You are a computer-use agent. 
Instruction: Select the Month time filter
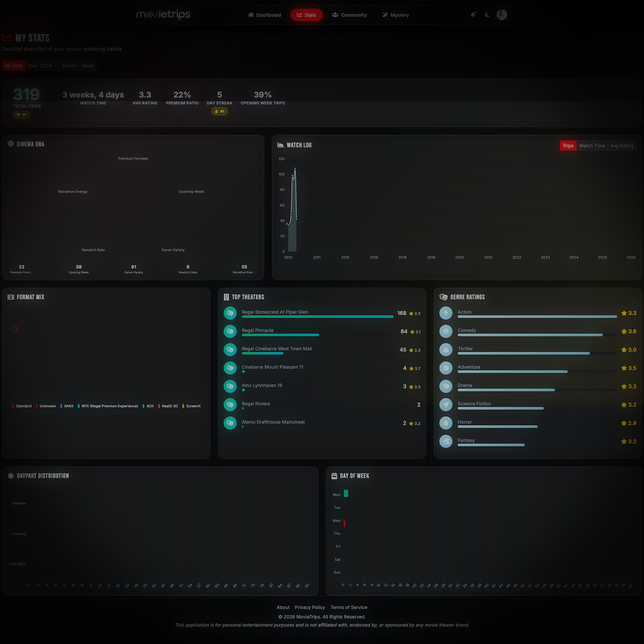click(x=69, y=65)
